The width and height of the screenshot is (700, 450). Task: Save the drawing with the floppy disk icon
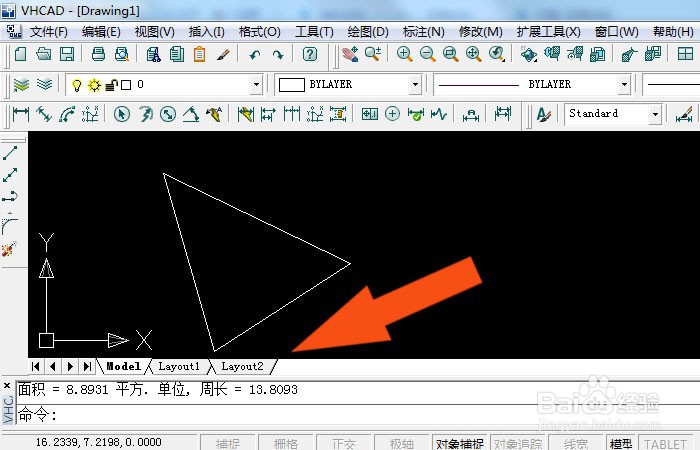(x=67, y=54)
